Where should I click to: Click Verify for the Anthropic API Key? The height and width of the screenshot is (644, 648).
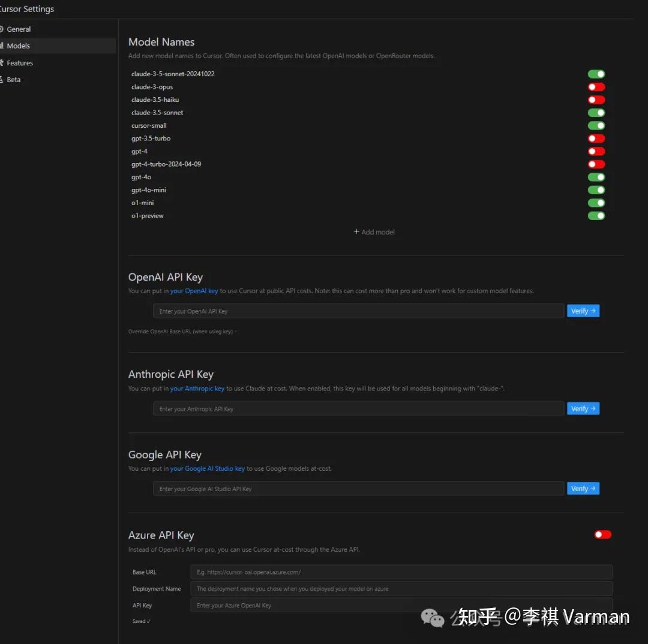[583, 408]
